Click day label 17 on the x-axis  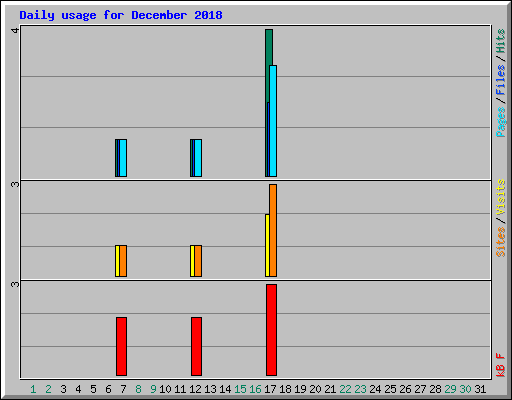(x=270, y=389)
